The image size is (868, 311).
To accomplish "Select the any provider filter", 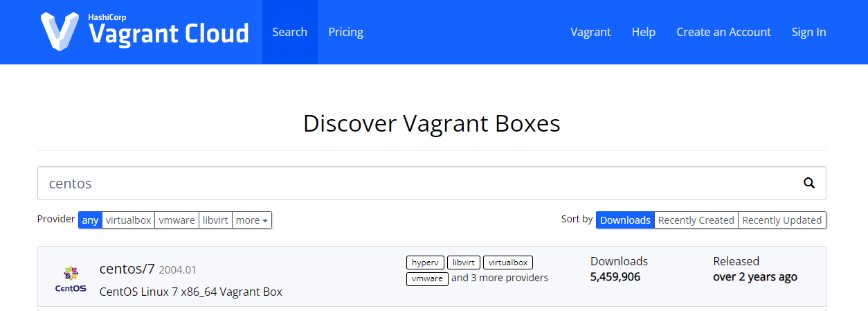I will coord(90,220).
